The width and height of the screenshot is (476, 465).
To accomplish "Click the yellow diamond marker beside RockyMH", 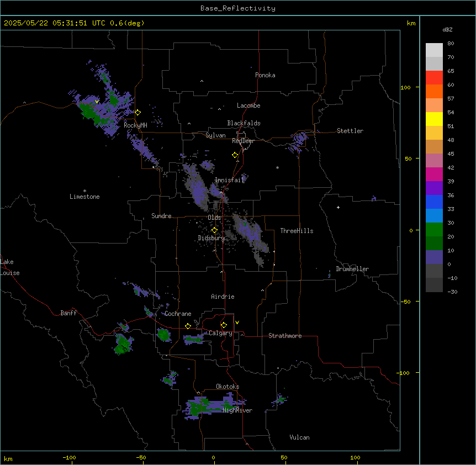I will [x=138, y=113].
